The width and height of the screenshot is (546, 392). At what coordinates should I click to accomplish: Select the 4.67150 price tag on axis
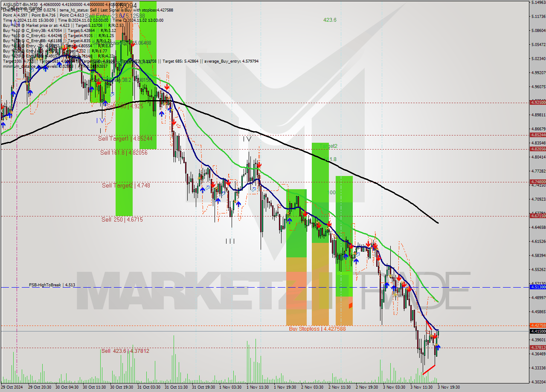(537, 216)
